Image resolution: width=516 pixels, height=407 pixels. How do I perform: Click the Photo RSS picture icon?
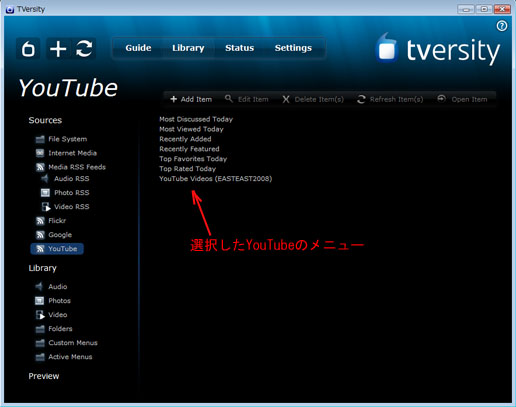coord(45,193)
